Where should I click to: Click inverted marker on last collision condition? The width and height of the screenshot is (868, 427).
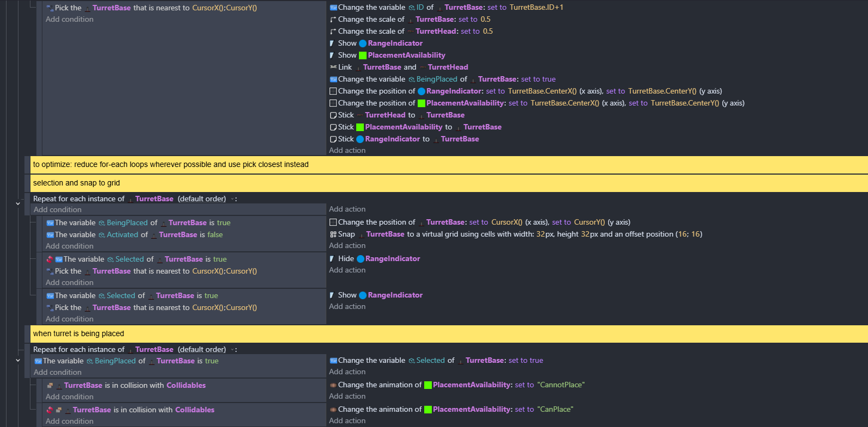(49, 410)
